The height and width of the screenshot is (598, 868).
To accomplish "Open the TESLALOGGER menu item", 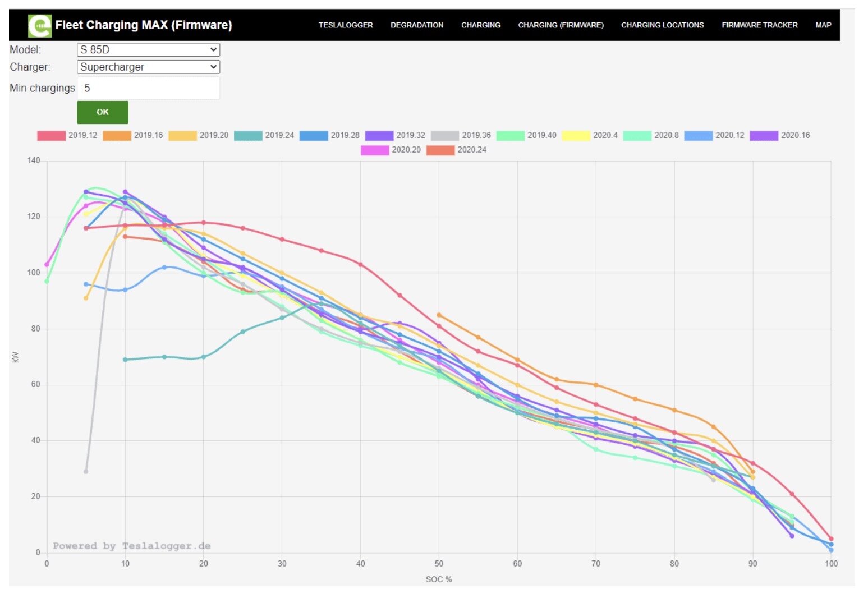I will pos(346,25).
